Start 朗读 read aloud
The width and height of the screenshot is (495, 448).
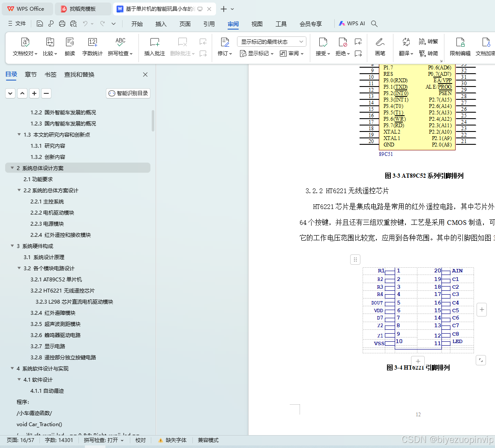[x=70, y=46]
